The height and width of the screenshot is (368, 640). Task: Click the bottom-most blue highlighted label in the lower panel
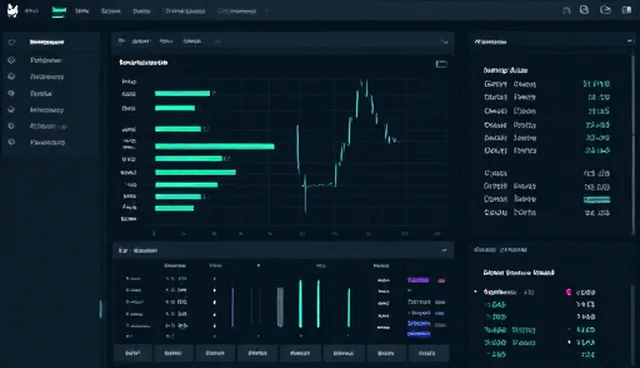click(419, 334)
